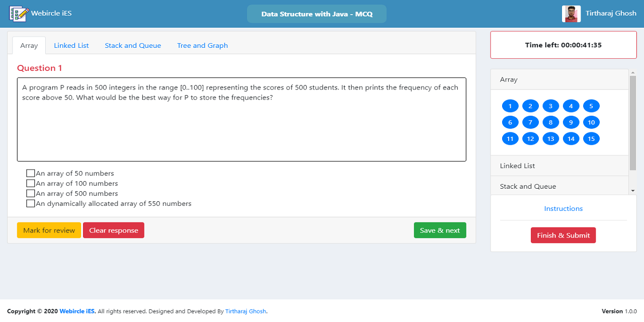Select question 7 in the question palette
The width and height of the screenshot is (644, 322).
(530, 122)
